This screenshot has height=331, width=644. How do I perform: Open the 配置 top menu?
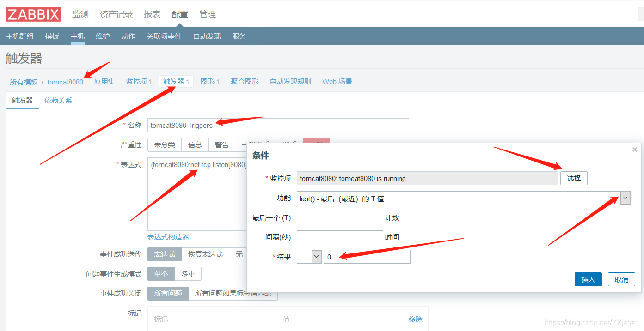coord(180,14)
